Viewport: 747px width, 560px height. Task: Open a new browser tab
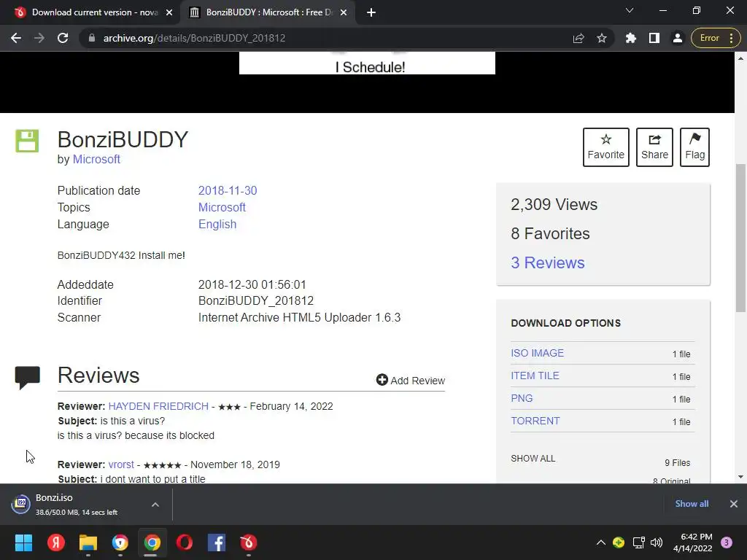371,12
